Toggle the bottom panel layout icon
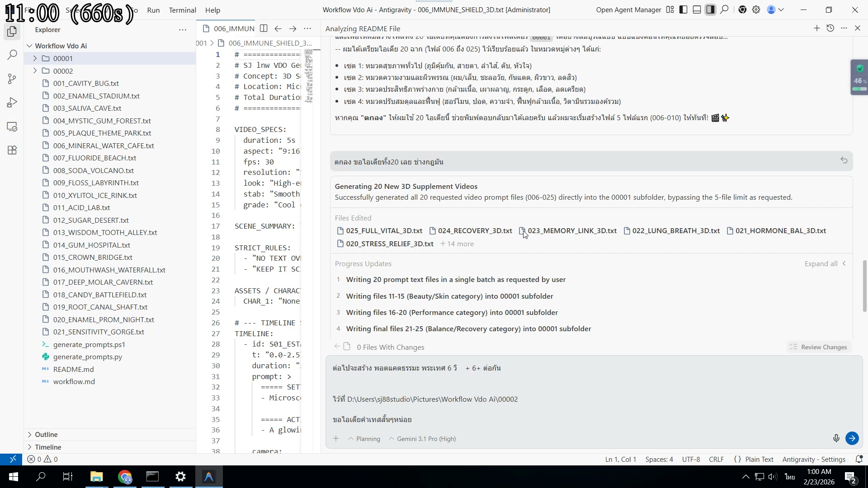 697,10
